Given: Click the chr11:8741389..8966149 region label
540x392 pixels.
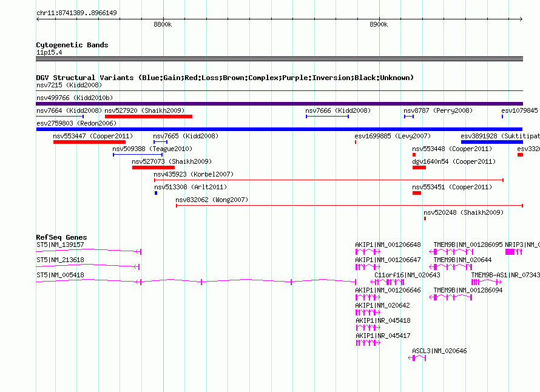Looking at the screenshot, I should 77,13.
